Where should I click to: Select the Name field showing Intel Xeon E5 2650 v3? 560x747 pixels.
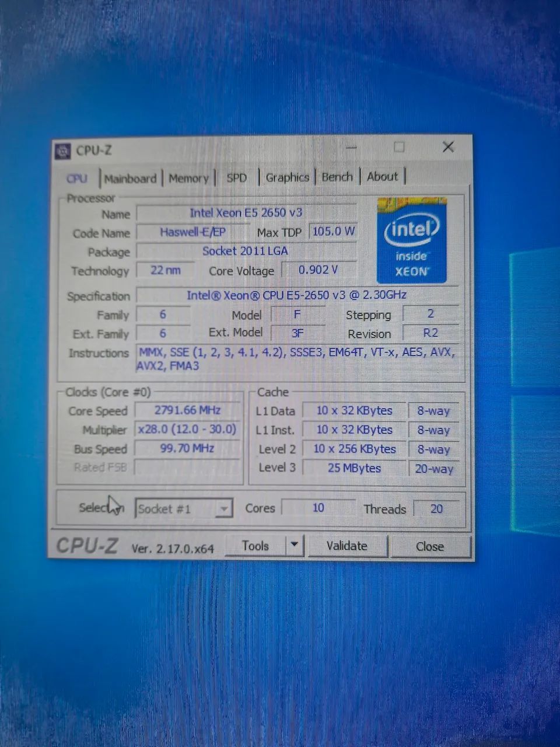(x=246, y=212)
